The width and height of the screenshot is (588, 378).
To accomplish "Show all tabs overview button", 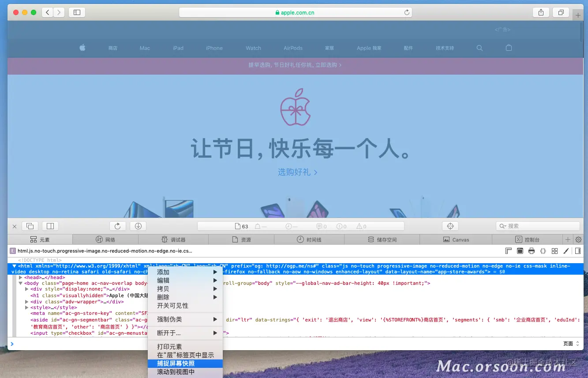I will 561,12.
